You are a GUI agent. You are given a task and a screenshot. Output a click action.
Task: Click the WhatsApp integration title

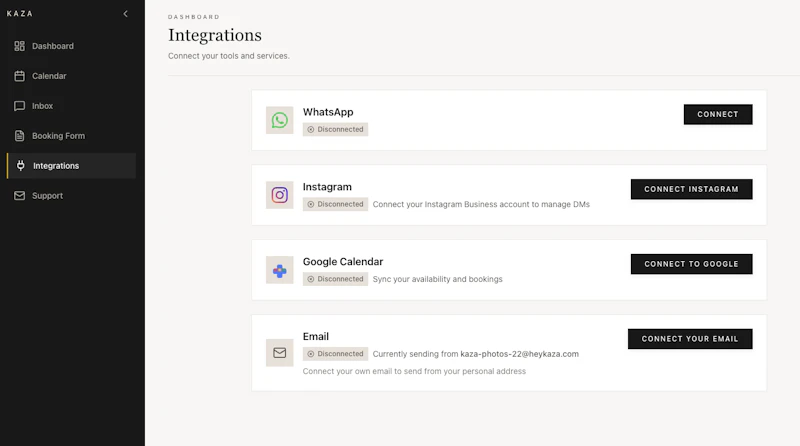[x=328, y=112]
